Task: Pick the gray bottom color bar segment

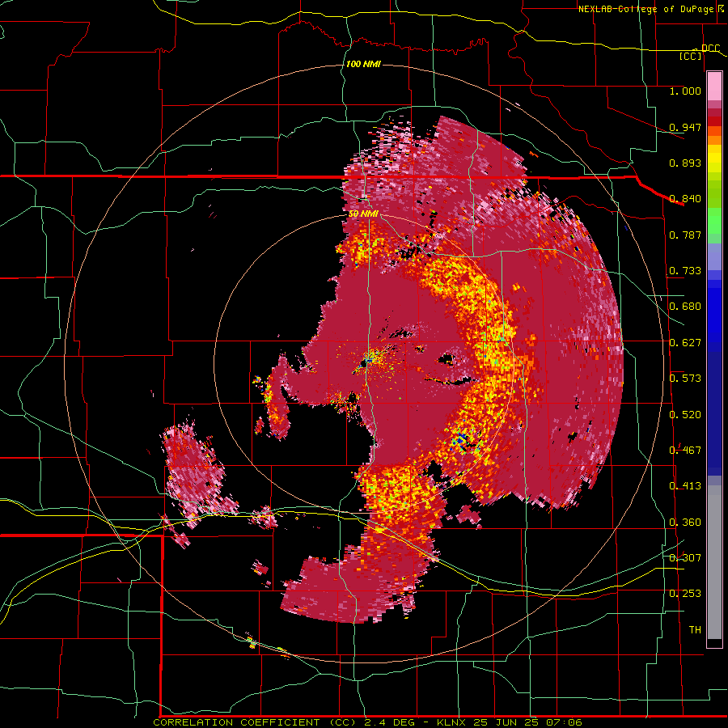Action: [x=714, y=562]
